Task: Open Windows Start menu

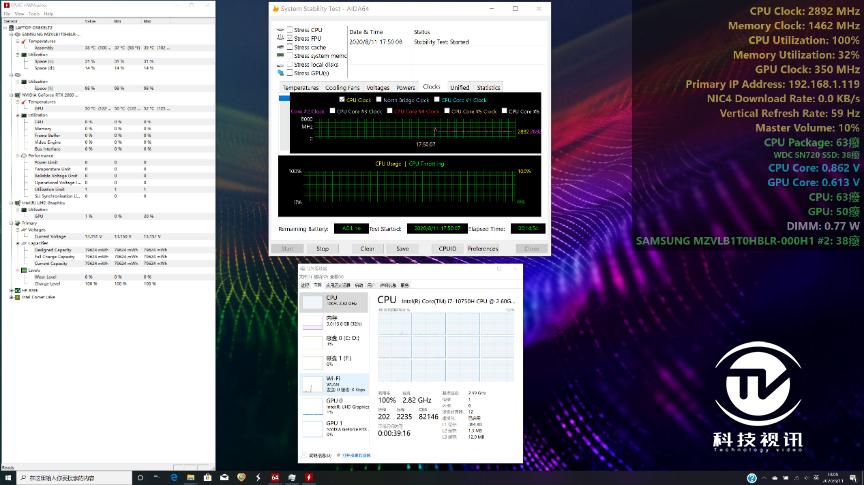Action: click(8, 477)
